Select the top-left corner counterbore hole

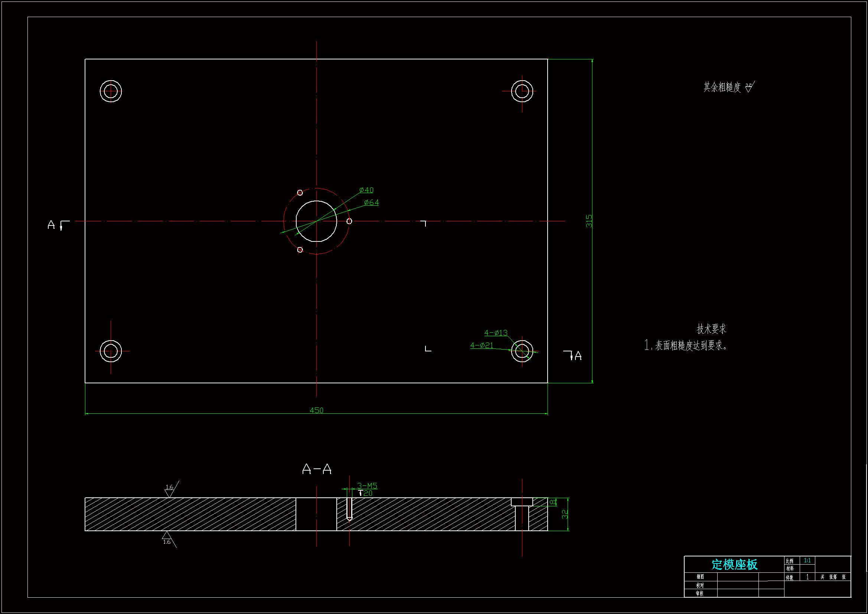pyautogui.click(x=111, y=91)
